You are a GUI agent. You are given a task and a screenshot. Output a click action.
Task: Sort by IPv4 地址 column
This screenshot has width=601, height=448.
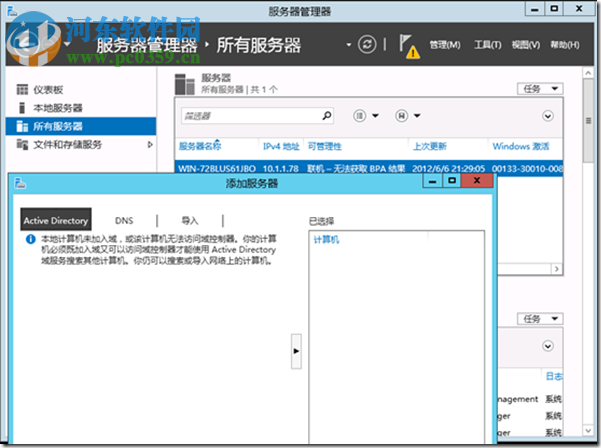(x=281, y=146)
